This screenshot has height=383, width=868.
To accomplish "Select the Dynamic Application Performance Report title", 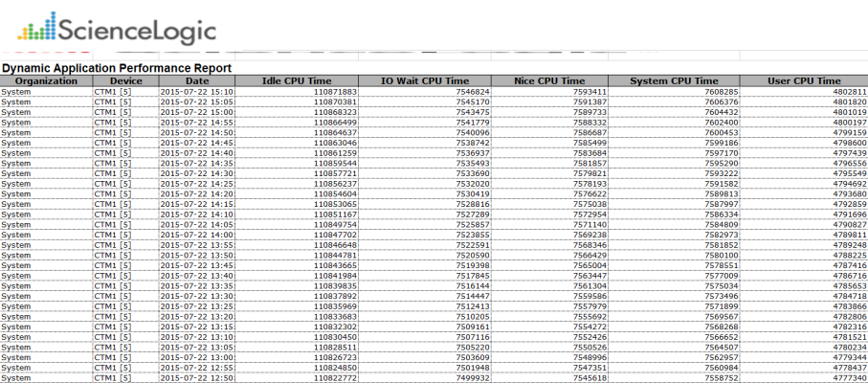I will tap(117, 68).
